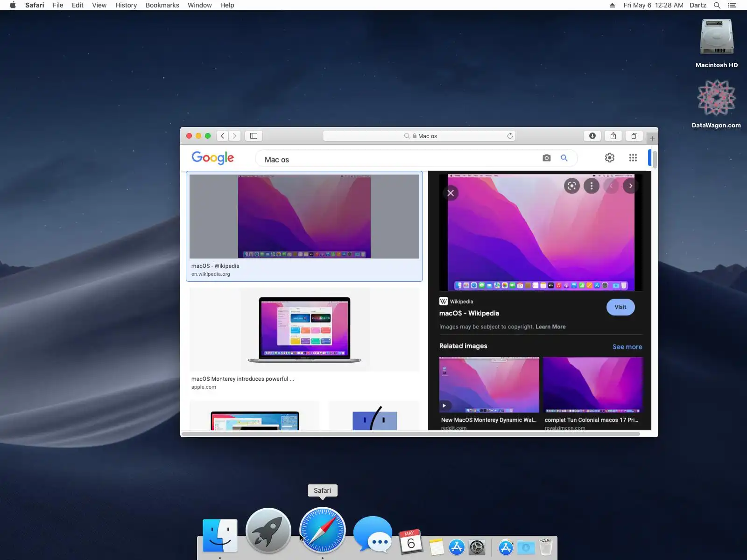
Task: Open Notification Center from the menu bar
Action: [x=732, y=5]
